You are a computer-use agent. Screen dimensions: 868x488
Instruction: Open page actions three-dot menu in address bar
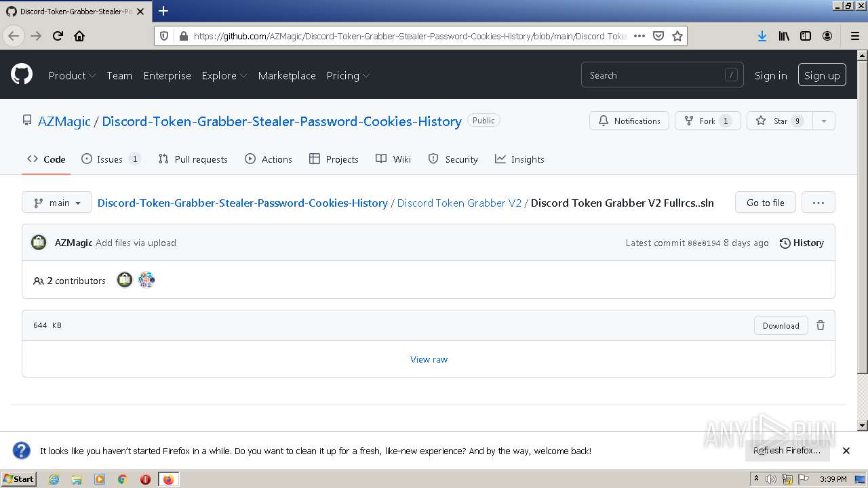point(639,36)
